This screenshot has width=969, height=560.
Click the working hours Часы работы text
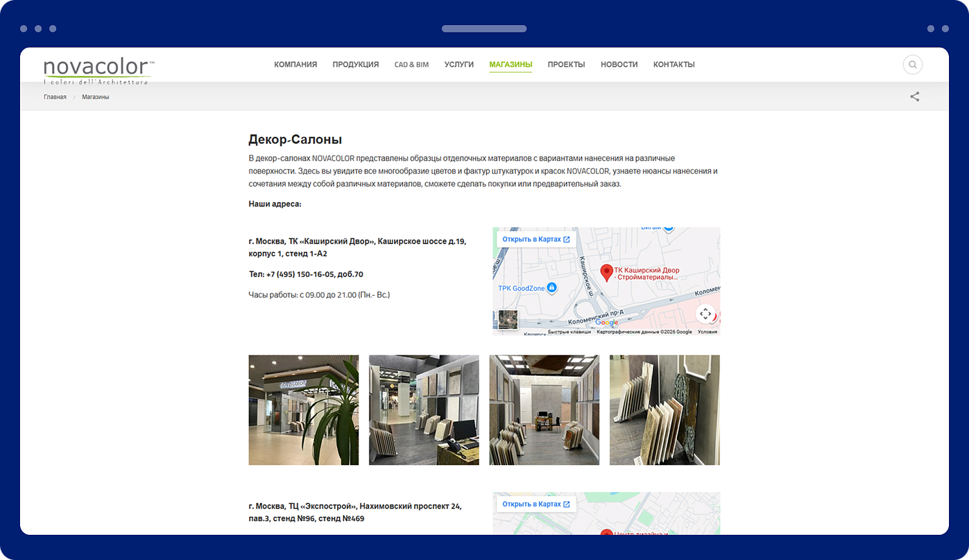click(319, 295)
